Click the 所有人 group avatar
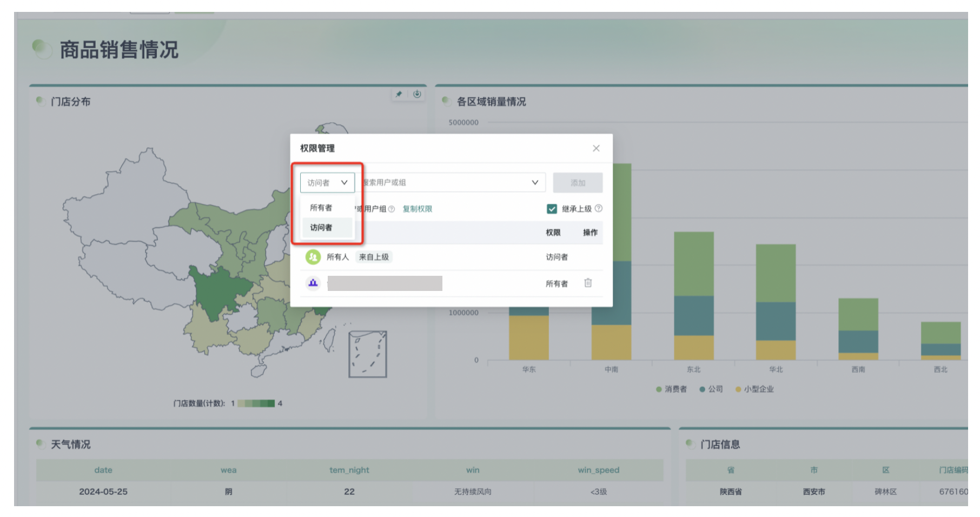 coord(313,257)
